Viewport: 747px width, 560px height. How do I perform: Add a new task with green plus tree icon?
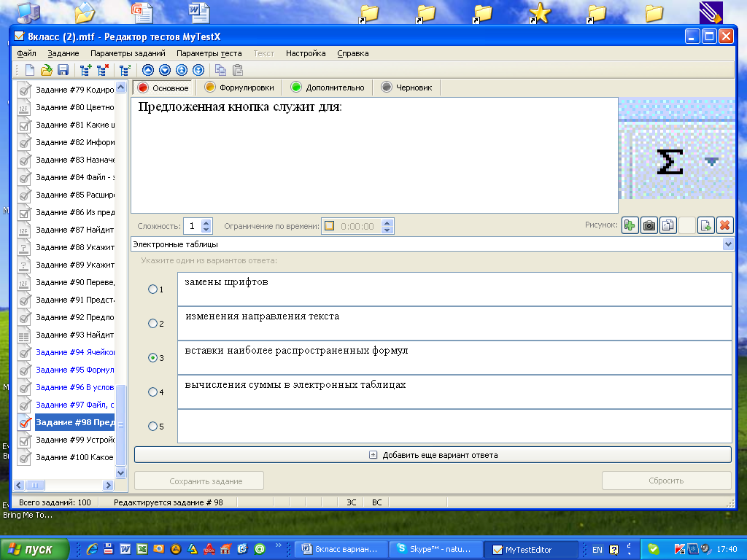[x=86, y=71]
